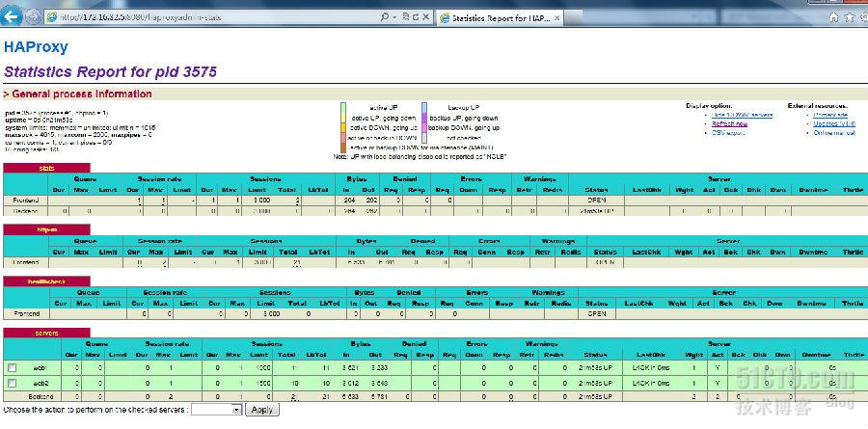Click the web1 server name cell

40,367
